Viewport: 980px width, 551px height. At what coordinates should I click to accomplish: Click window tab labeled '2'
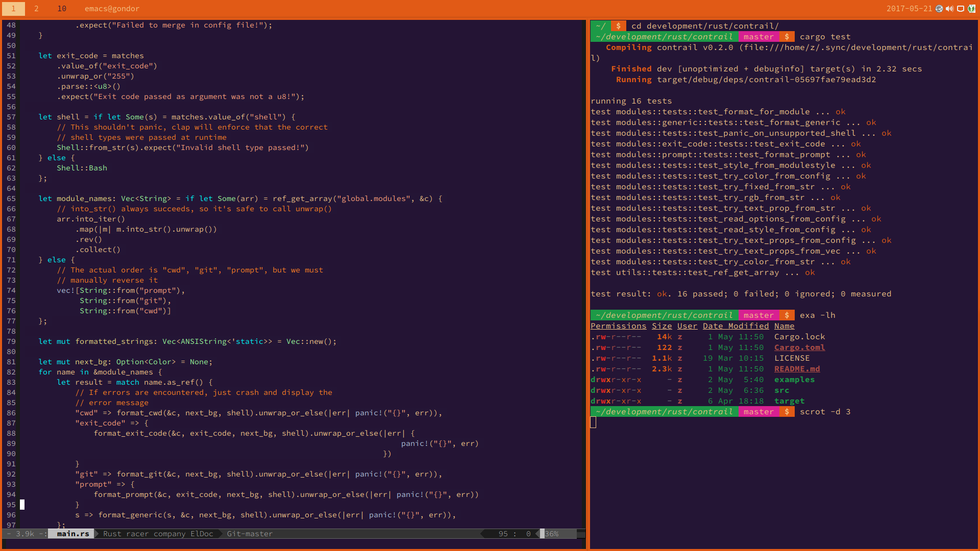click(36, 8)
